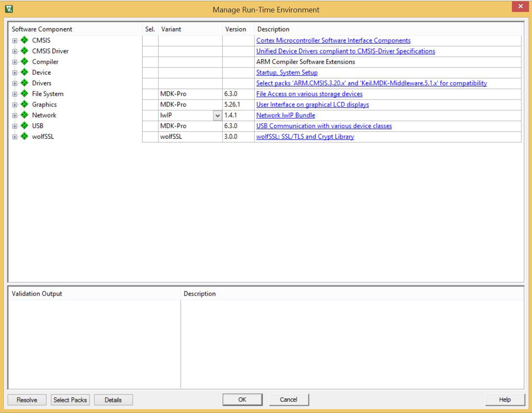Open Unified Device Drivers compliant link
Screen dimensions: 532x413
(x=346, y=51)
